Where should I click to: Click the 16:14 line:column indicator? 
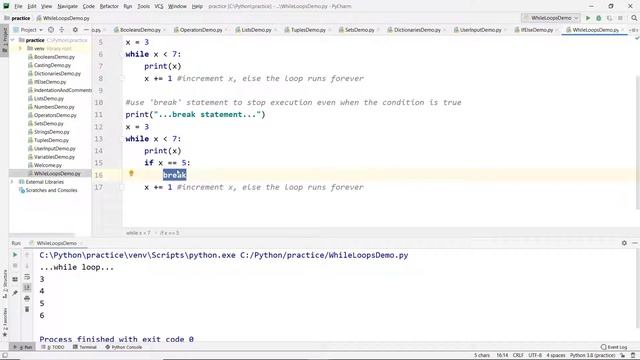pos(502,355)
